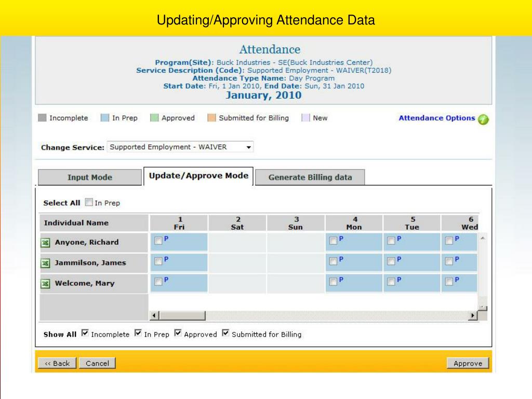Click the P link for Anyone, Richard Monday
Screen dimensions: 532x399
(341, 239)
